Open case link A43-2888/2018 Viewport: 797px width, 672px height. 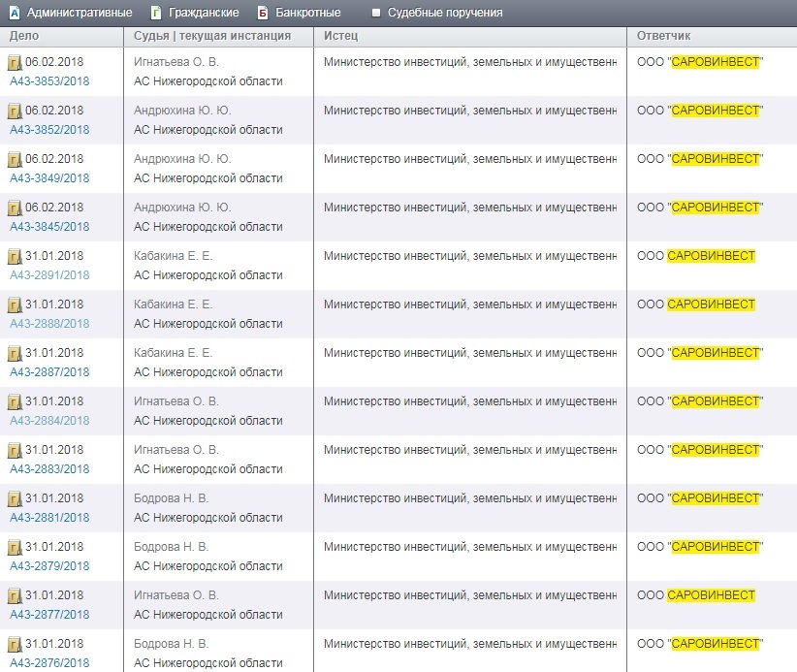pos(49,324)
